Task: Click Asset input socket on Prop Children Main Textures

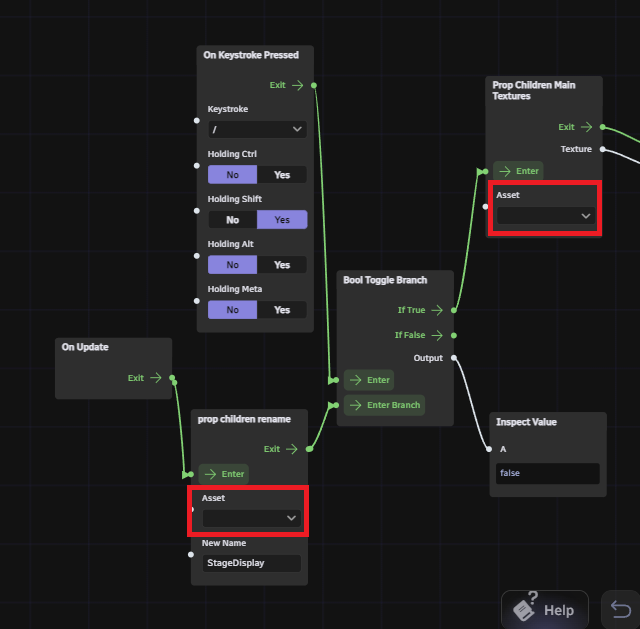Action: point(485,207)
